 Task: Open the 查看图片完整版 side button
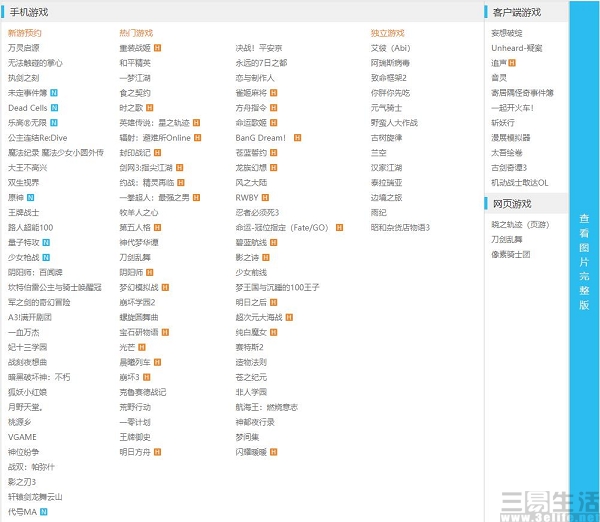584,261
